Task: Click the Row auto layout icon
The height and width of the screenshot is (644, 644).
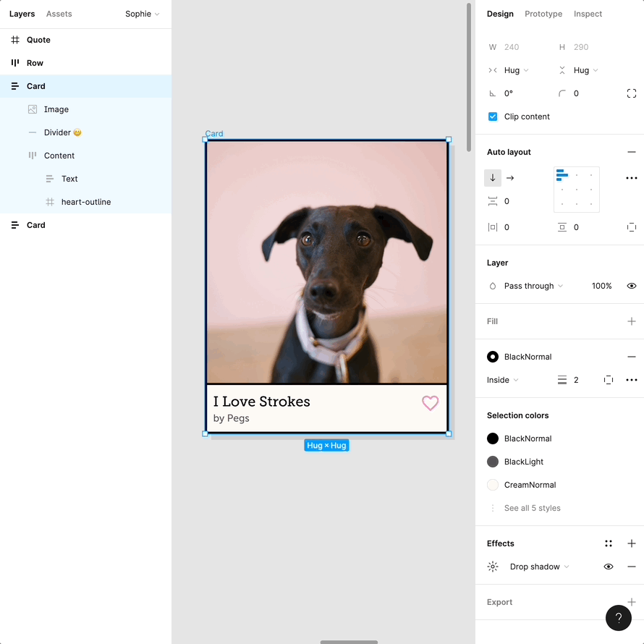Action: coord(15,63)
